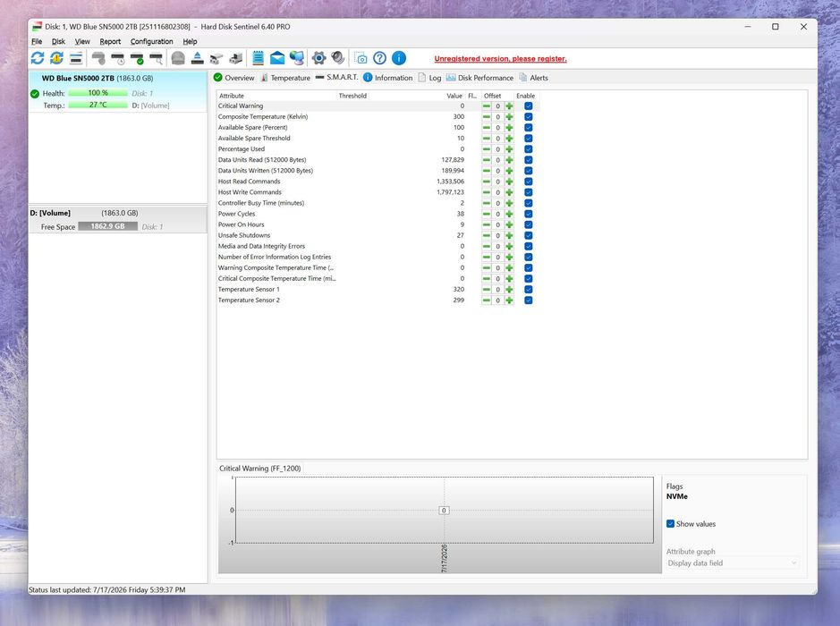Open the Configuration menu

[151, 41]
